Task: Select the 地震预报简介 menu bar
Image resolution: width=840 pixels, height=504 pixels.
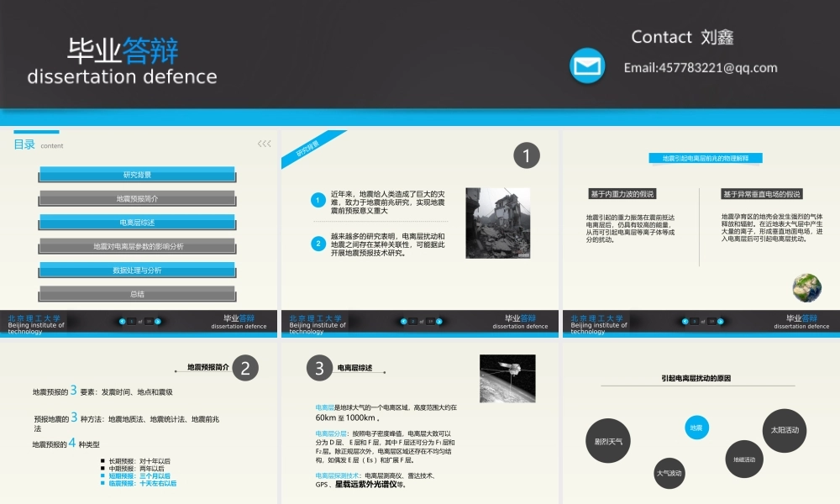Action: coord(137,199)
